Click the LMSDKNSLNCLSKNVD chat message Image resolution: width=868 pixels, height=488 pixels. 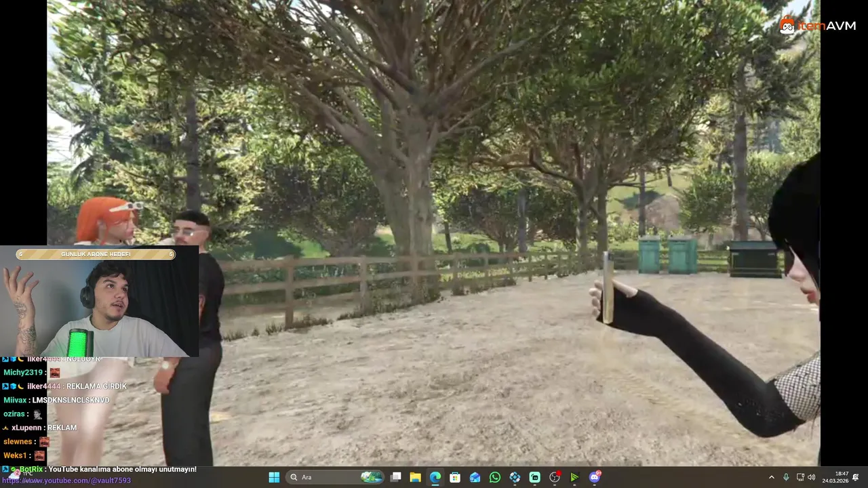[71, 400]
